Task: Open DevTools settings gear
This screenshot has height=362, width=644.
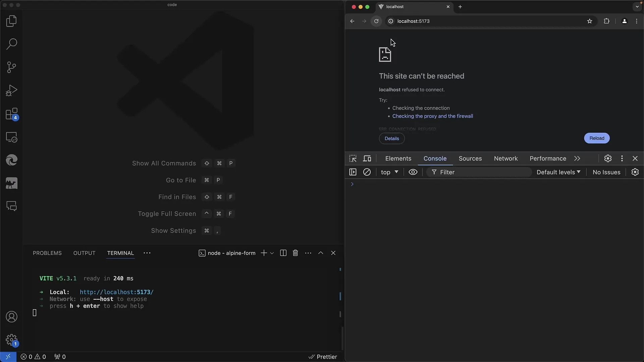Action: pos(608,159)
